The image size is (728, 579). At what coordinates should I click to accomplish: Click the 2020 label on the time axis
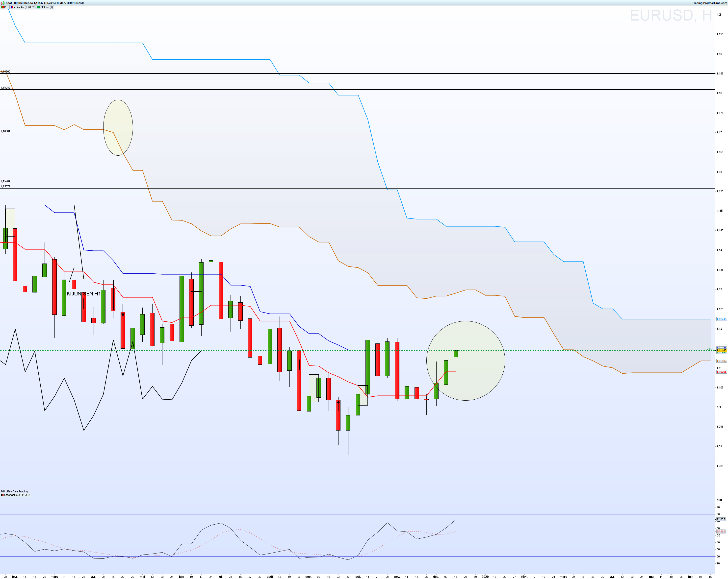coord(485,577)
